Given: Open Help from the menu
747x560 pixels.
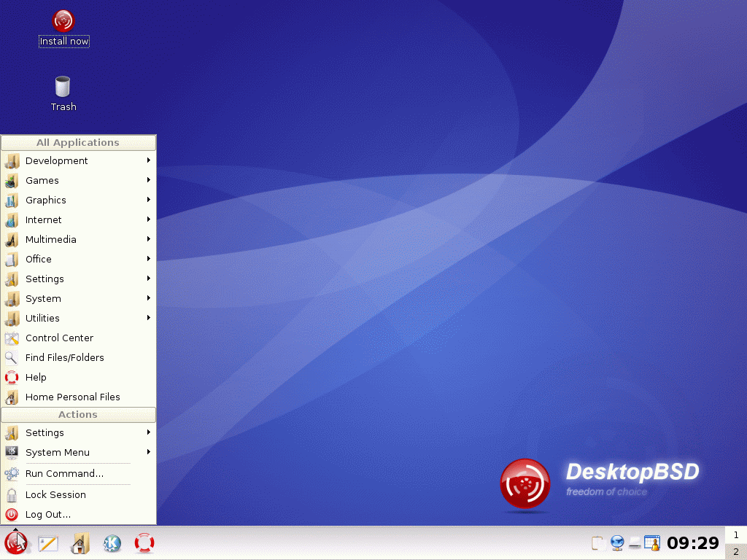Looking at the screenshot, I should [x=79, y=378].
